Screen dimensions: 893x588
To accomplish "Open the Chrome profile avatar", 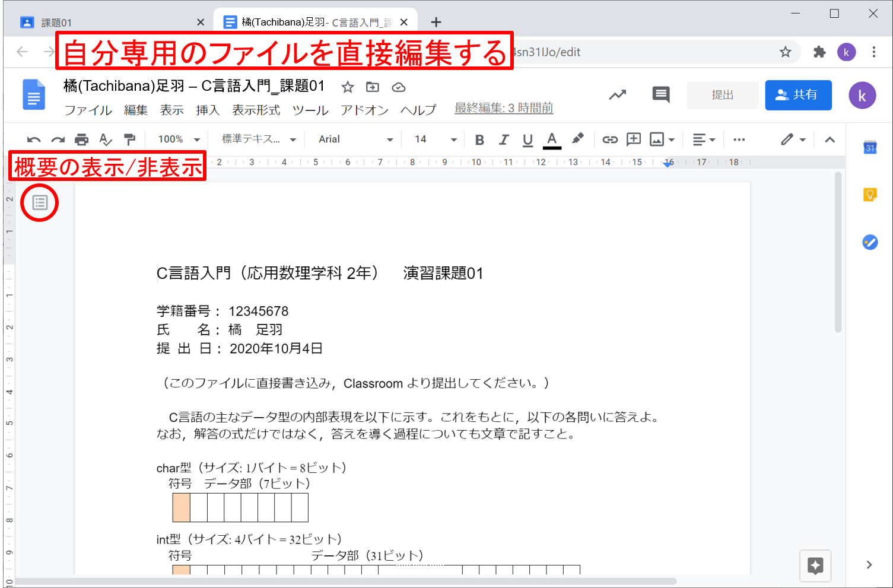I will coord(847,52).
